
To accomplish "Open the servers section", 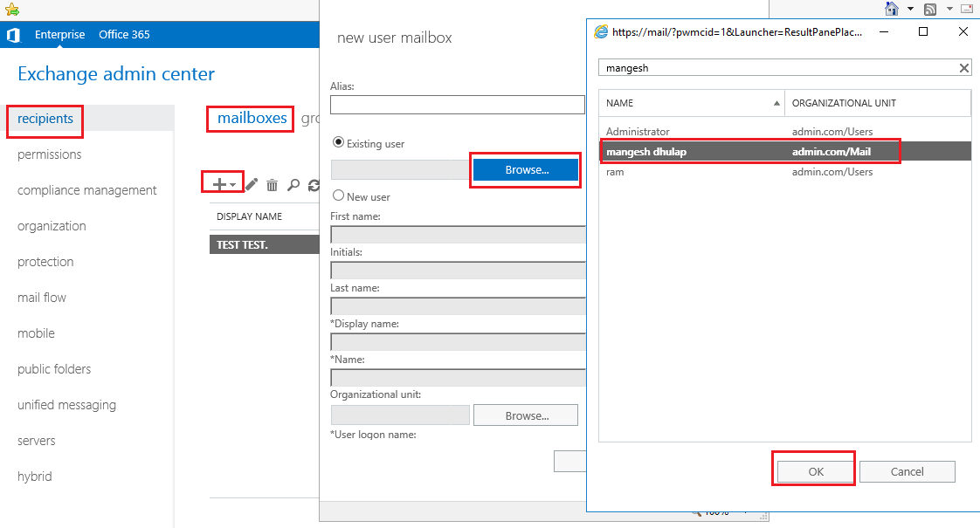I will click(x=37, y=441).
